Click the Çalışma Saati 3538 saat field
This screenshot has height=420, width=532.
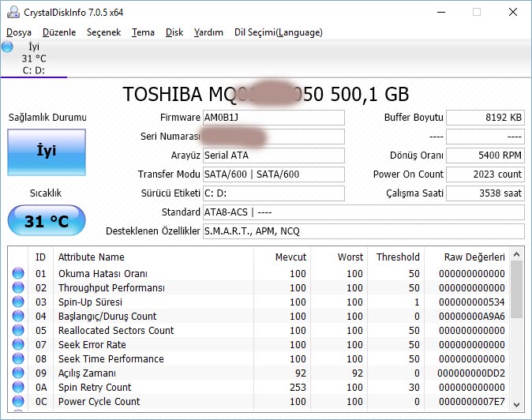pyautogui.click(x=485, y=193)
